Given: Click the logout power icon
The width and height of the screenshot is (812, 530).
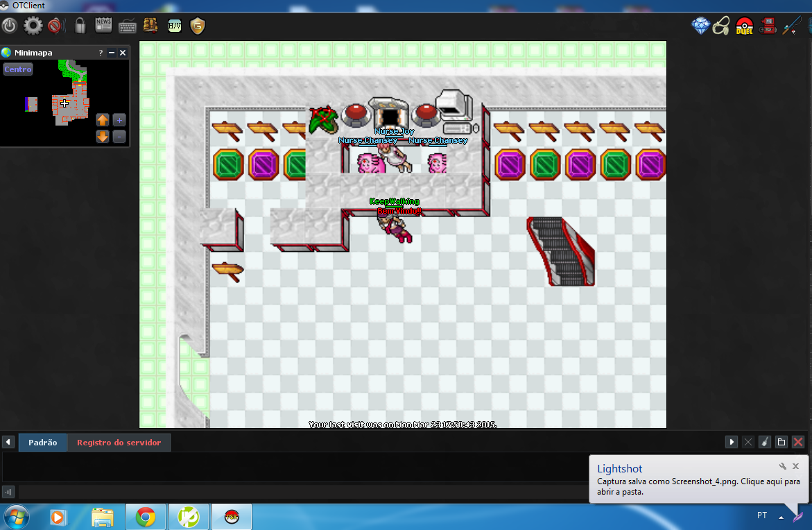Looking at the screenshot, I should 9,26.
